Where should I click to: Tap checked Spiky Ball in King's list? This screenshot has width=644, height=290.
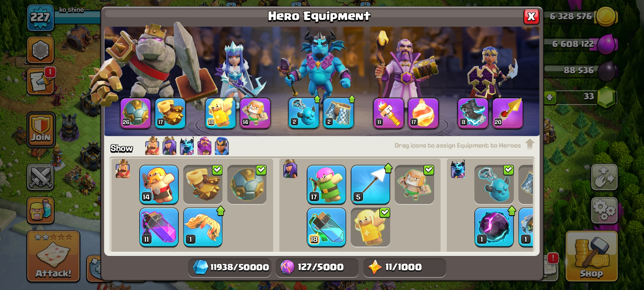point(247,184)
